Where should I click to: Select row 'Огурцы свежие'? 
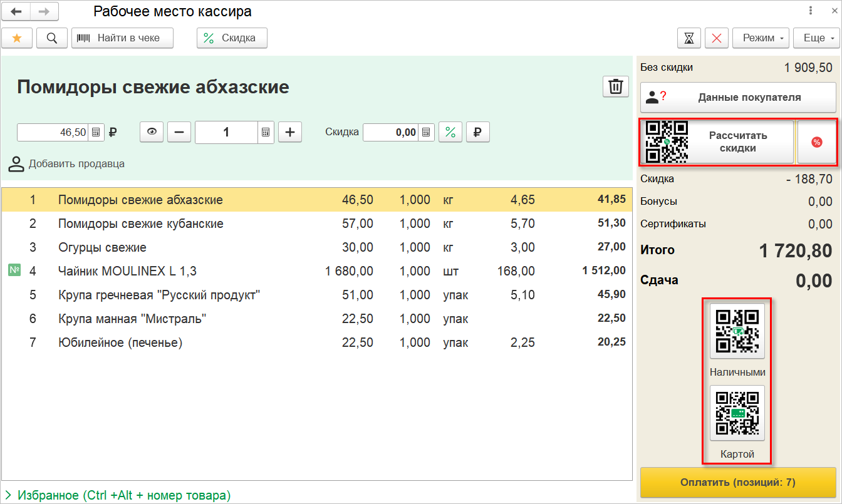pyautogui.click(x=317, y=247)
